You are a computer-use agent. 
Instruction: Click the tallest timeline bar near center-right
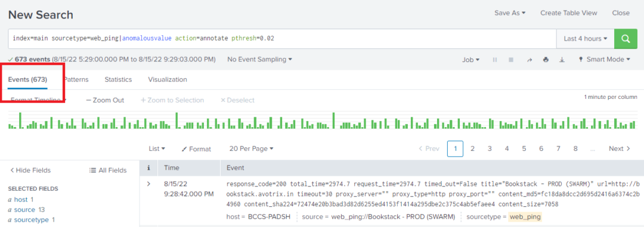tap(334, 121)
